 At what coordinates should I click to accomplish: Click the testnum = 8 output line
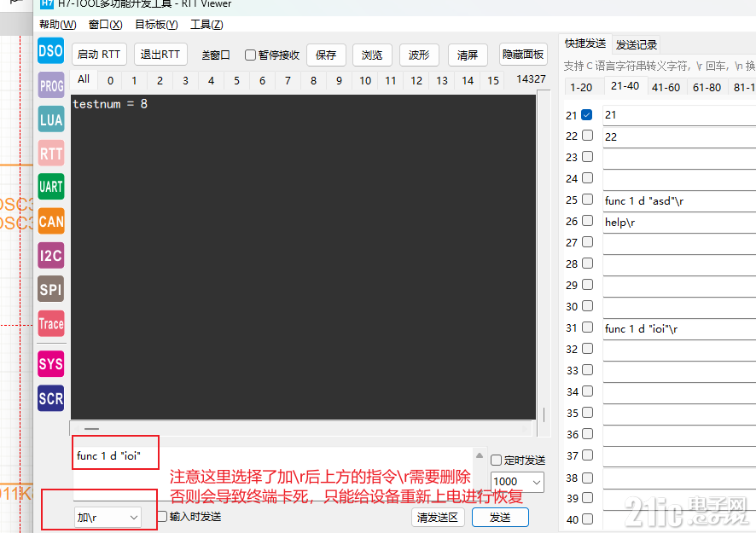tap(110, 104)
